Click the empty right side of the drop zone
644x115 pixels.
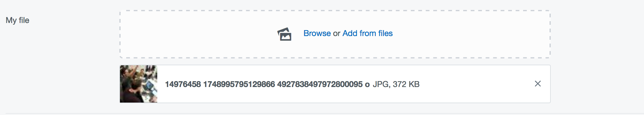click(471, 34)
